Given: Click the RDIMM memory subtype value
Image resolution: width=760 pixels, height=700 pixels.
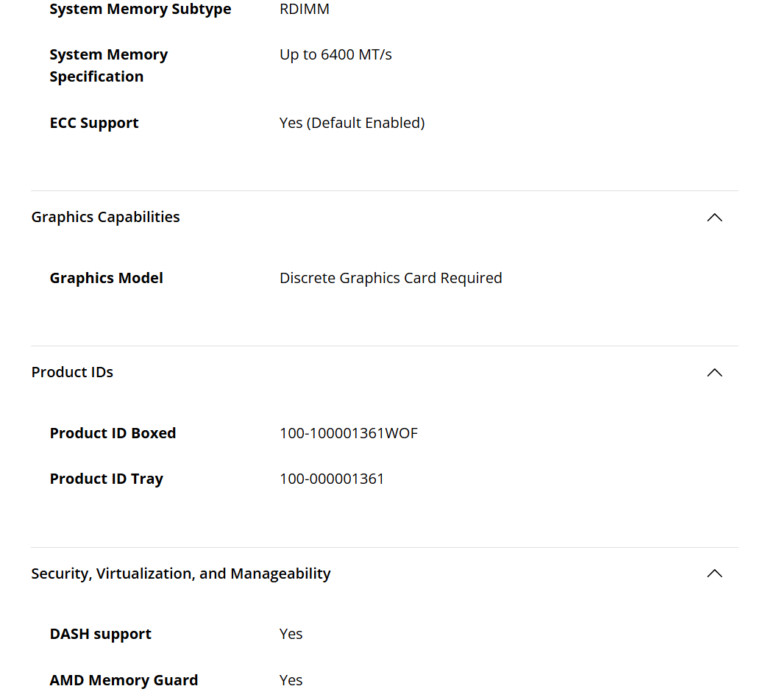Looking at the screenshot, I should tap(304, 10).
